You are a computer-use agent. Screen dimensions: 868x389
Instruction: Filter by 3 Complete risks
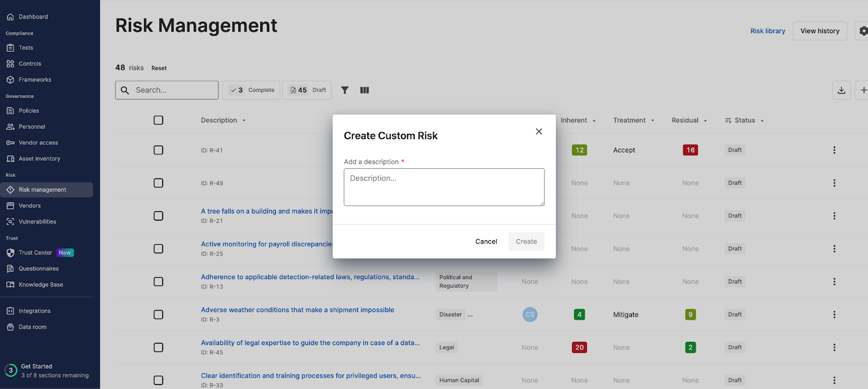(x=251, y=90)
